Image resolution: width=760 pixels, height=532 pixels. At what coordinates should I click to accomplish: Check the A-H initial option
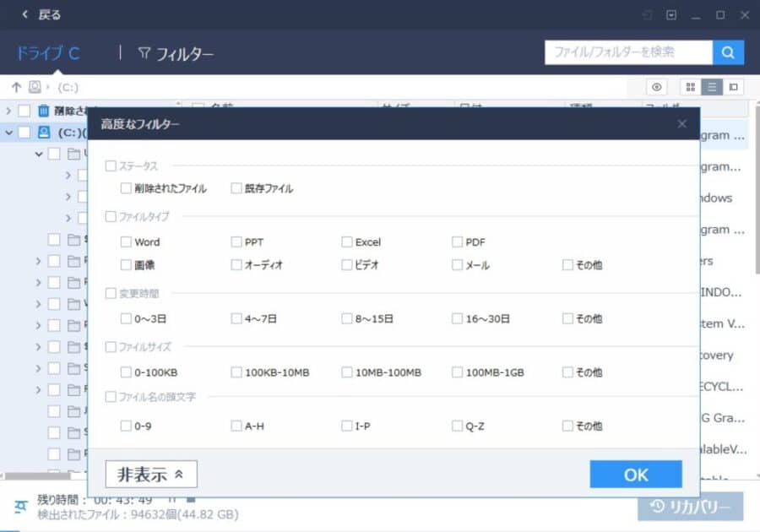[x=236, y=426]
